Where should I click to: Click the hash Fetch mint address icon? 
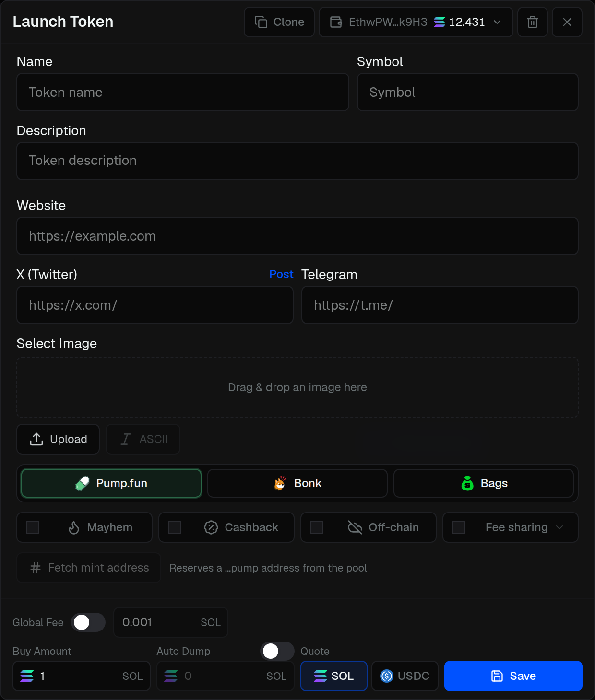pos(36,568)
